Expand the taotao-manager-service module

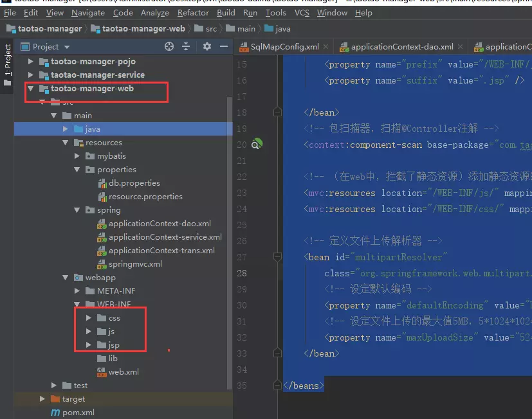click(x=30, y=75)
